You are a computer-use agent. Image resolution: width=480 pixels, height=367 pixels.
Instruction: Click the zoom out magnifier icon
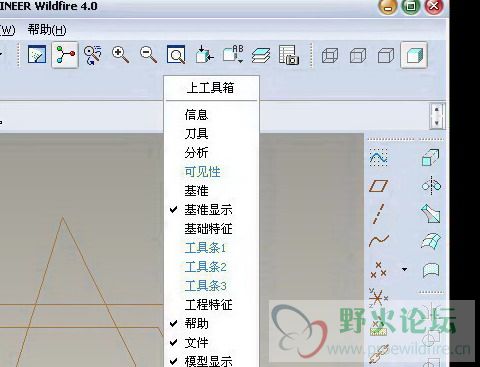click(148, 55)
